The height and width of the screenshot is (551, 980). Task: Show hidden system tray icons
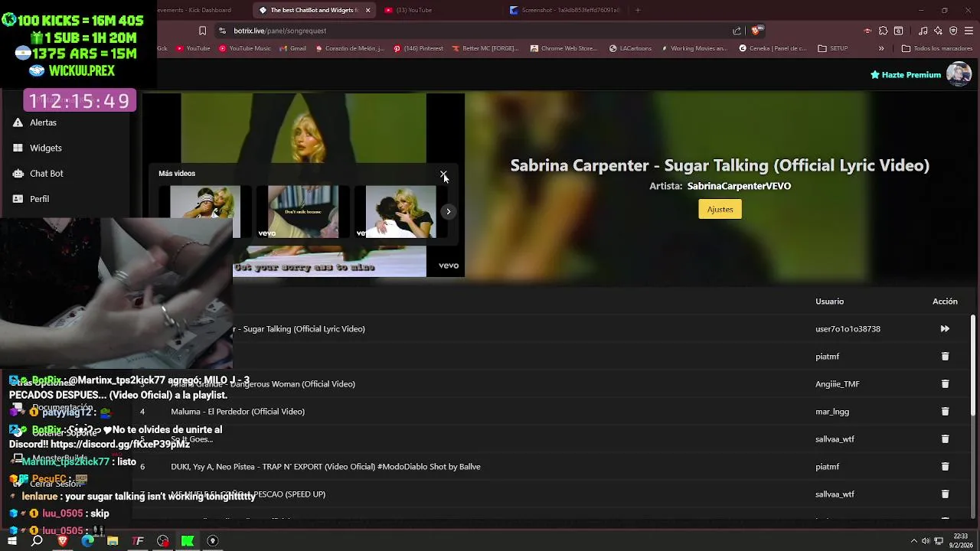tap(913, 541)
